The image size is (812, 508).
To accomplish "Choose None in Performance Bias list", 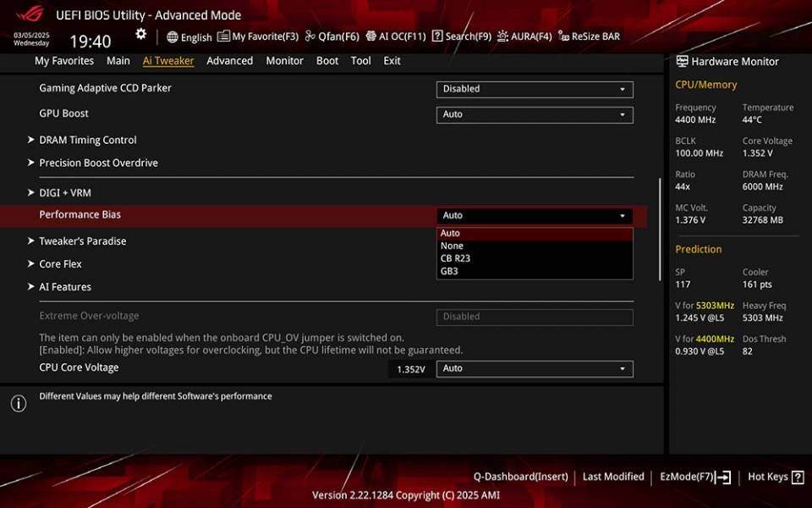I will 535,246.
